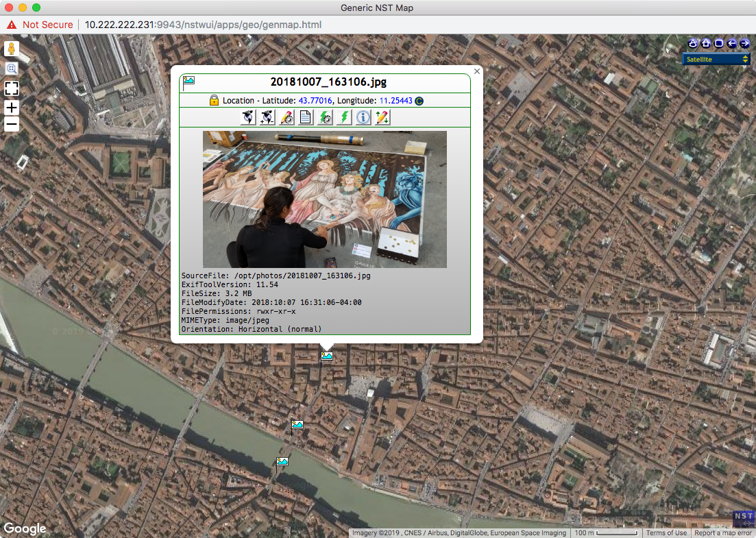Drop the Pegman for street view
756x538 pixels.
tap(11, 48)
